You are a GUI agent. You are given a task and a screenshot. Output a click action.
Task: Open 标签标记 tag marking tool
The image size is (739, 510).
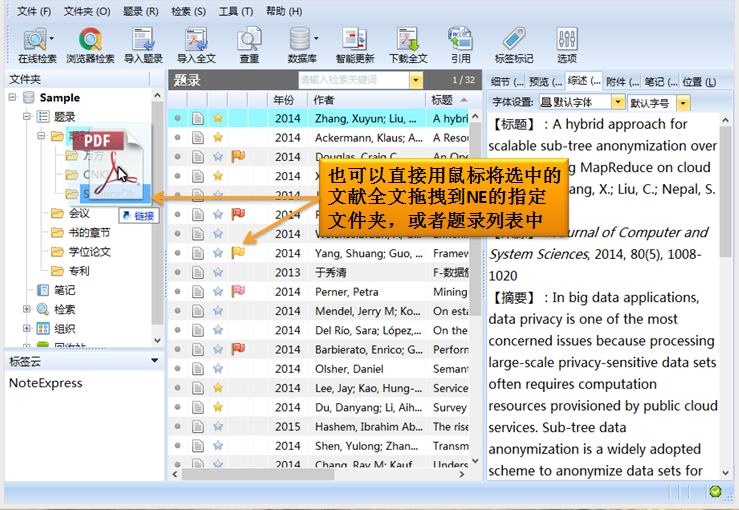pos(514,45)
